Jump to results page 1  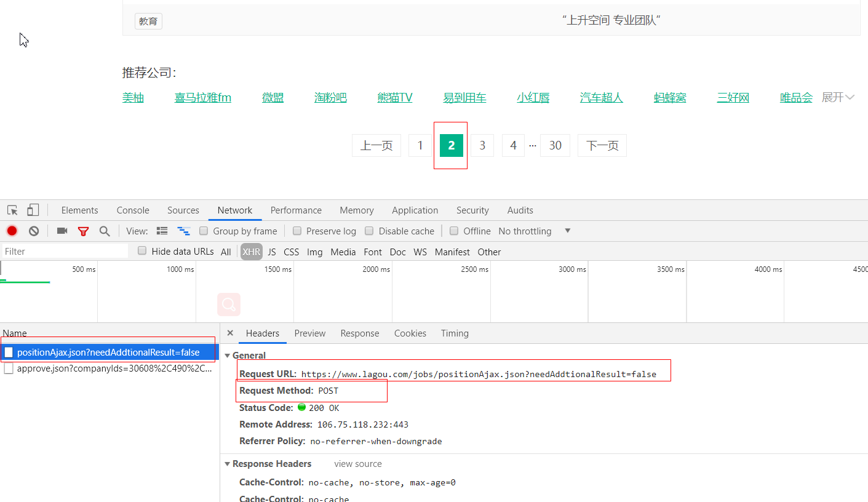pos(420,146)
